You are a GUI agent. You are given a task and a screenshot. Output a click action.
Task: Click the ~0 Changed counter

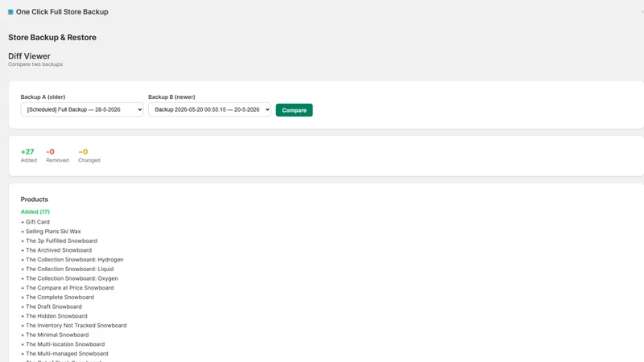click(x=89, y=155)
